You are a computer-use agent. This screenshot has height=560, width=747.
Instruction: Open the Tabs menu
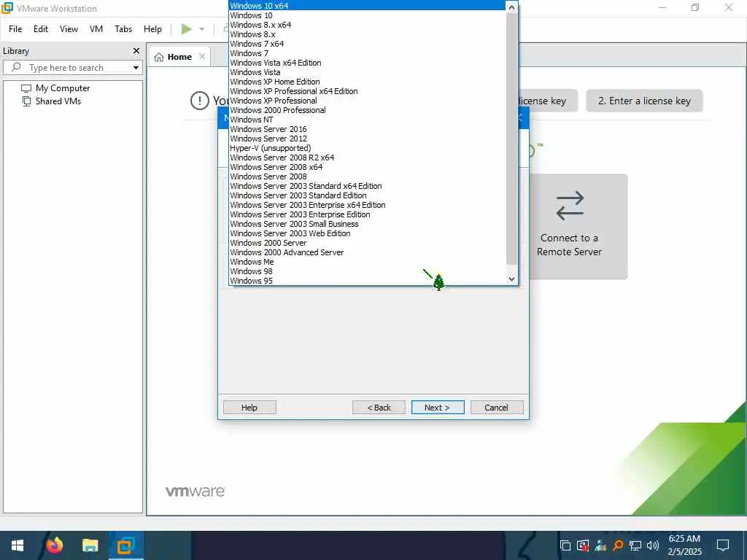click(123, 29)
